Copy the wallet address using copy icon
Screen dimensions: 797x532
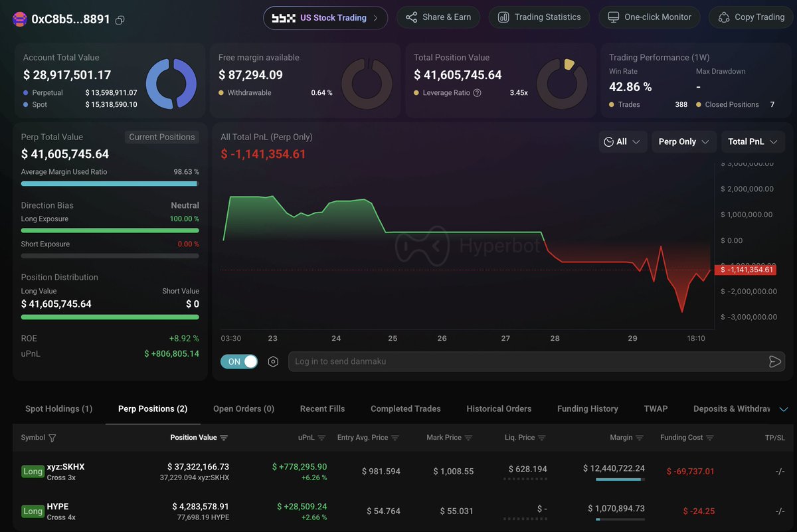point(120,20)
